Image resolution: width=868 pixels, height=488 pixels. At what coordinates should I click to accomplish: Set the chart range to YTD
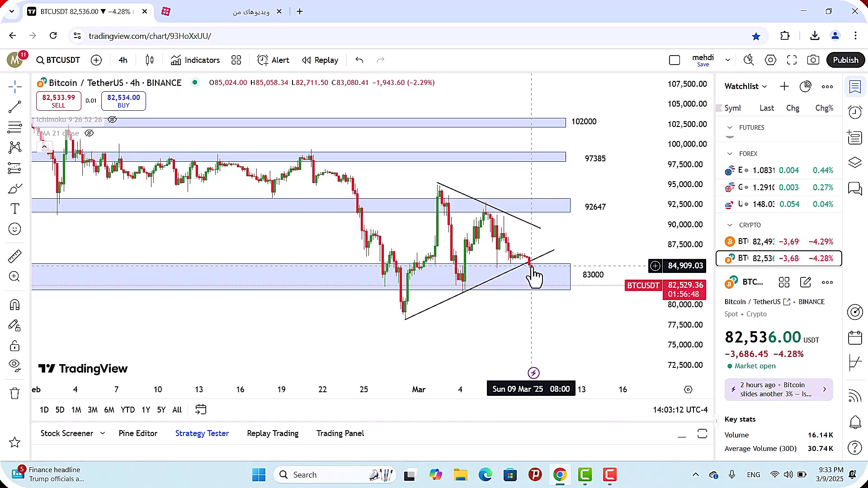pos(127,410)
